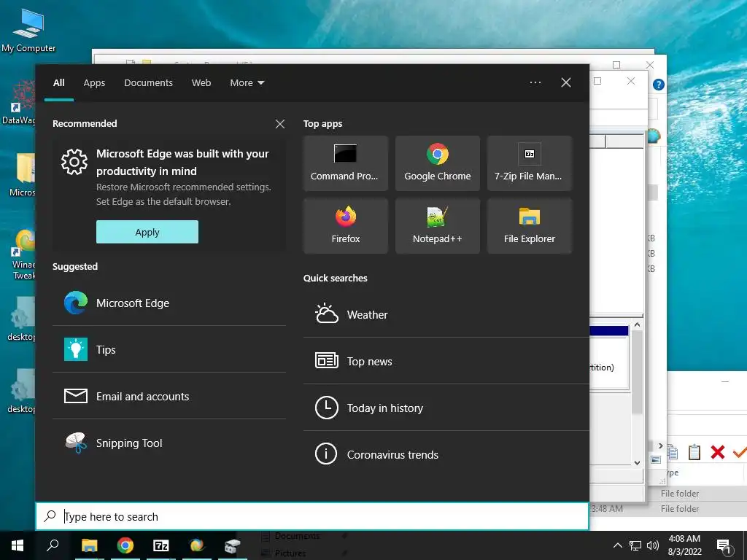The image size is (747, 560).
Task: Click the Apply button
Action: [x=147, y=232]
